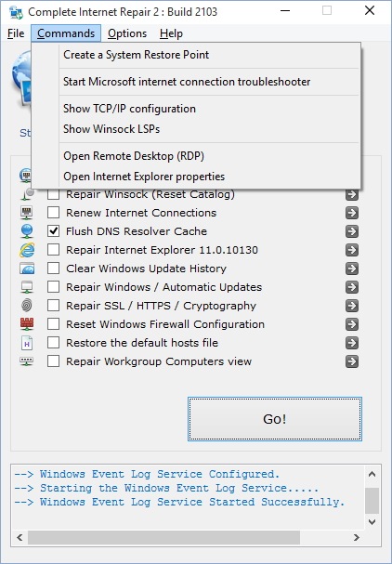Check Renew Internet Connections
This screenshot has width=392, height=564.
[x=54, y=213]
